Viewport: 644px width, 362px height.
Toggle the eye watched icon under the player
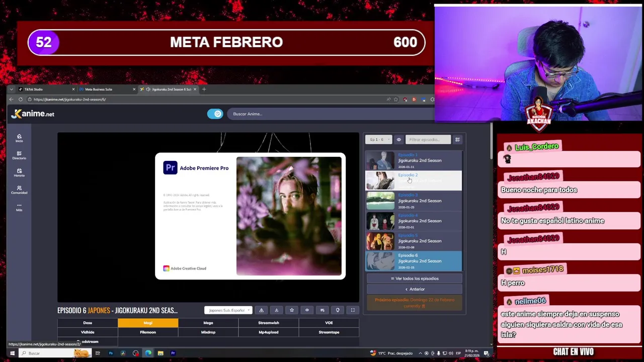pyautogui.click(x=307, y=310)
